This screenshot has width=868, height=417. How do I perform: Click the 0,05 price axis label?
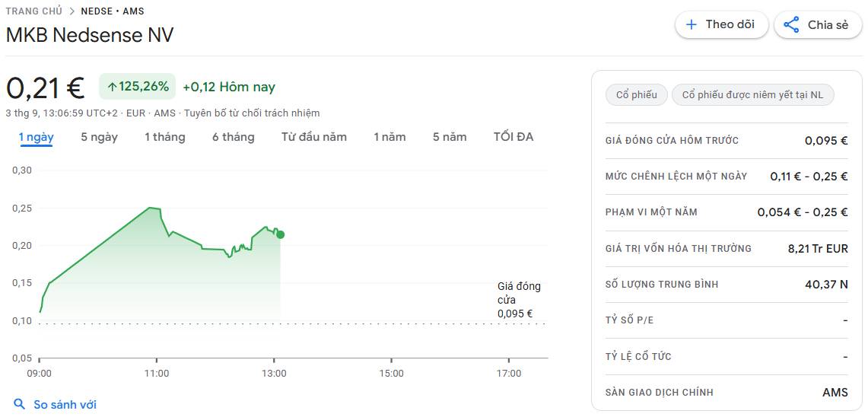[x=22, y=359]
